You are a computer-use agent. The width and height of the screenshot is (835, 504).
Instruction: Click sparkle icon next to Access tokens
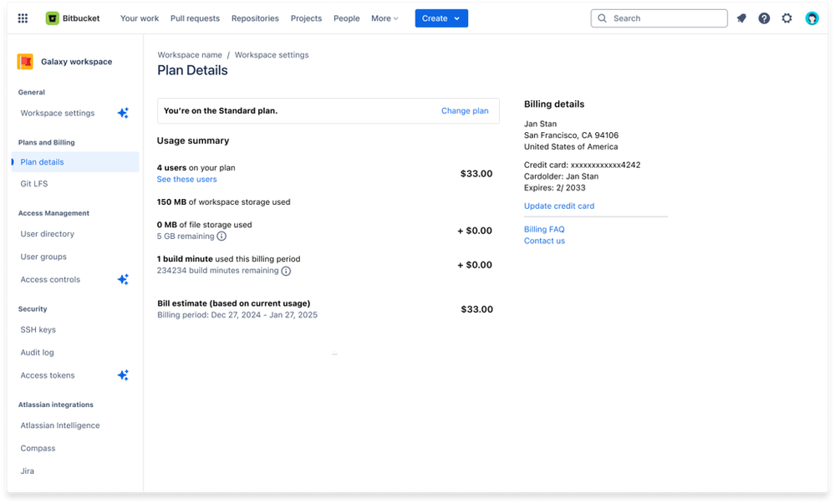tap(123, 375)
